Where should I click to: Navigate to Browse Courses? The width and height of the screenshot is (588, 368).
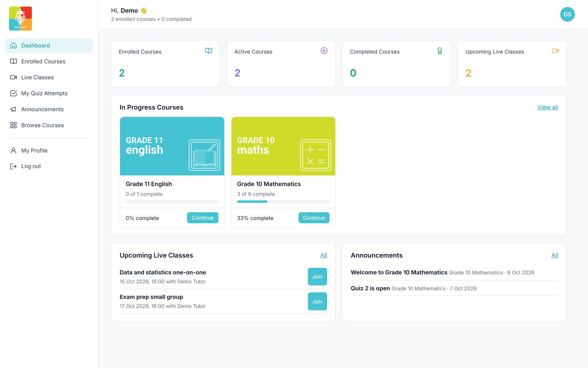click(x=49, y=125)
